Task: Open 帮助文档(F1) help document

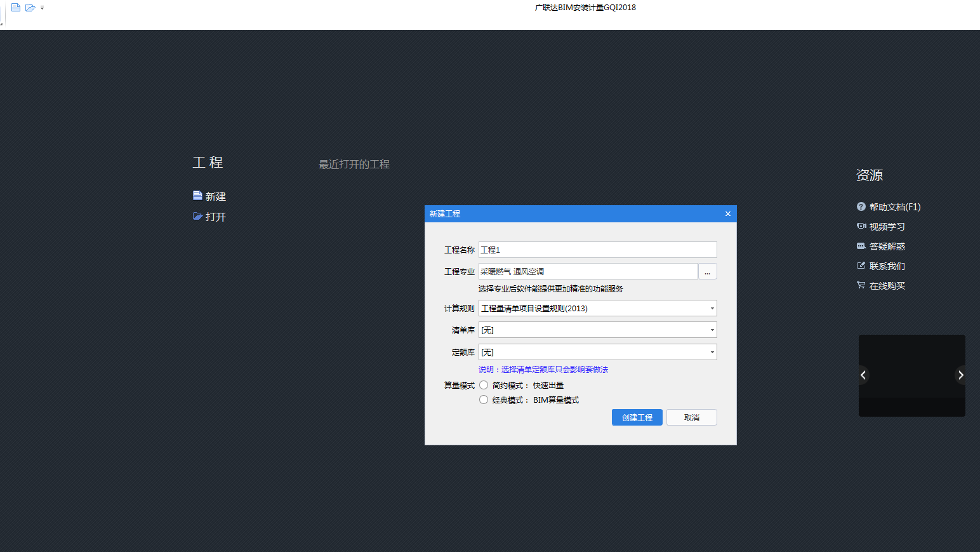Action: [x=895, y=207]
